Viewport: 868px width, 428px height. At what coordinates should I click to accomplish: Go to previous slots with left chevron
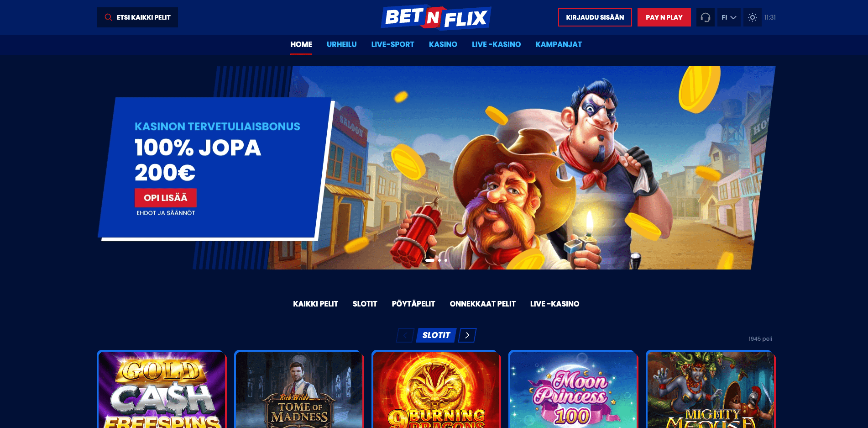point(405,335)
